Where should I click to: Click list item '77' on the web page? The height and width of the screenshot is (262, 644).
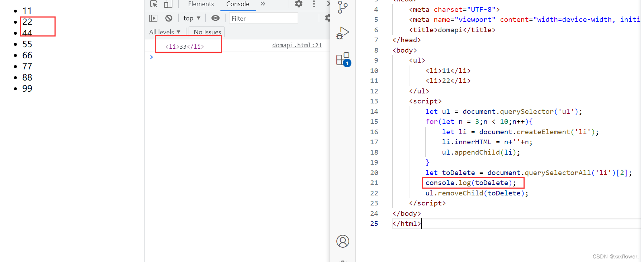point(27,67)
